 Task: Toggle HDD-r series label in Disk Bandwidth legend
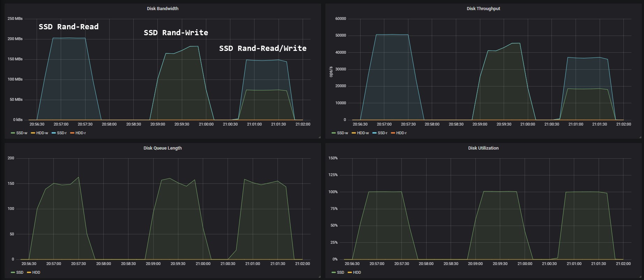pos(81,133)
